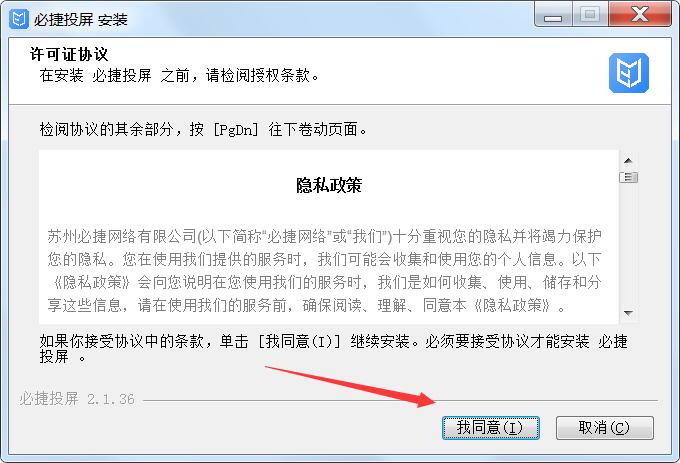Click the 如果你接受协议中的条款 instruction text
Screen dimensions: 680x463
tap(333, 349)
